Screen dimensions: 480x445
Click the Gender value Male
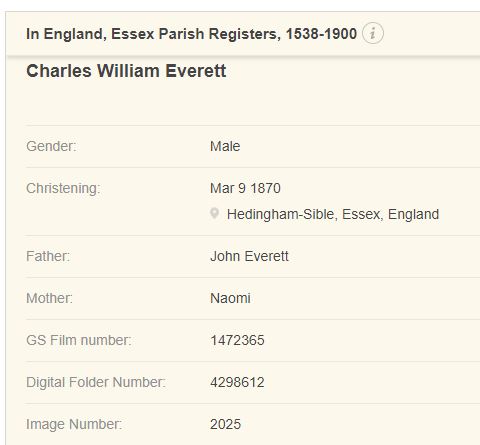pyautogui.click(x=225, y=146)
